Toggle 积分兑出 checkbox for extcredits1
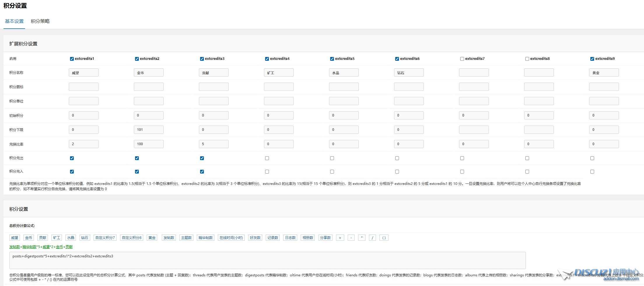 72,158
